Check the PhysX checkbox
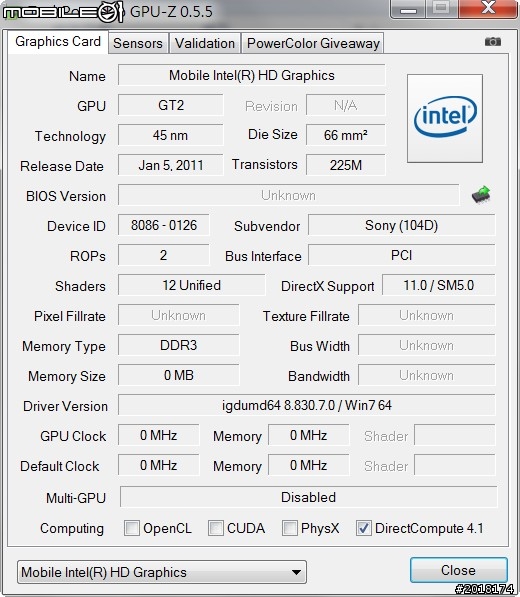Viewport: 520px width, 597px height. [x=289, y=528]
